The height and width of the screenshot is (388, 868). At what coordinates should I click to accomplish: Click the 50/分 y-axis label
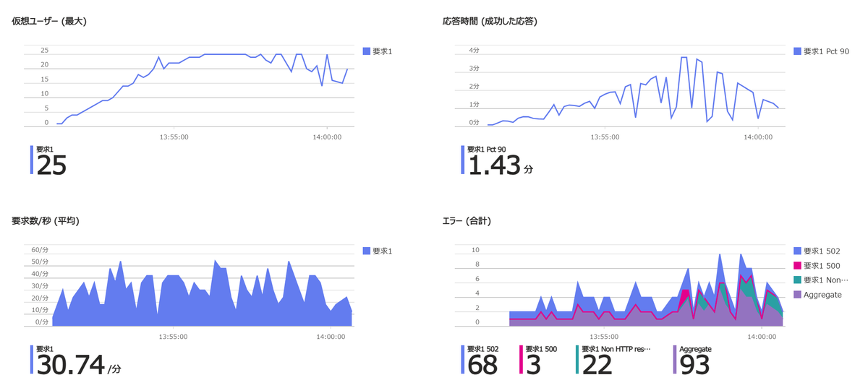click(x=39, y=262)
